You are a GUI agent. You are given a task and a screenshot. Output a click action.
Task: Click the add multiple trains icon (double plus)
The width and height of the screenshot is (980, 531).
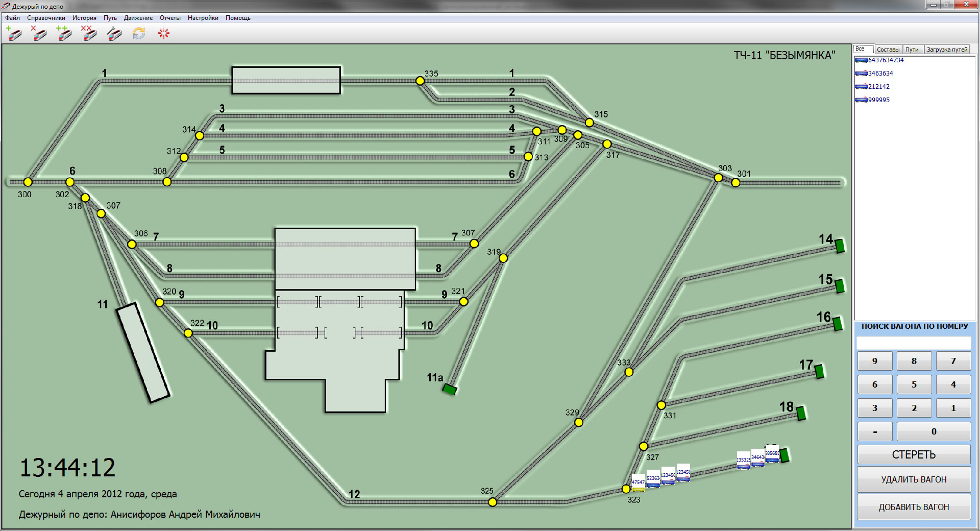click(64, 34)
